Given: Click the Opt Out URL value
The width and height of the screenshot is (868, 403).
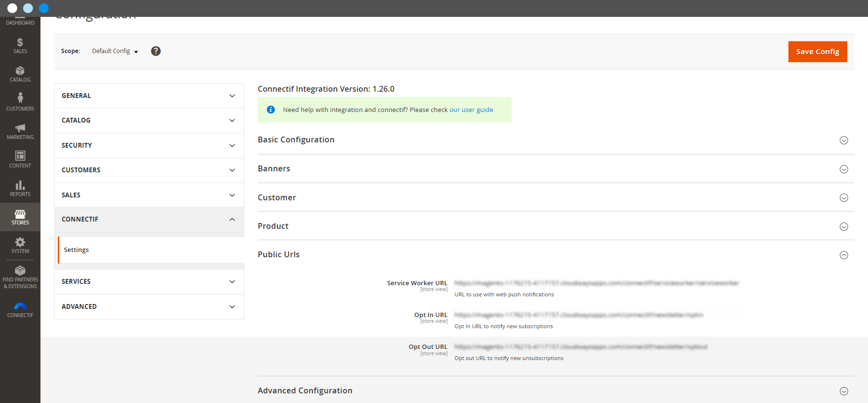Looking at the screenshot, I should point(581,347).
